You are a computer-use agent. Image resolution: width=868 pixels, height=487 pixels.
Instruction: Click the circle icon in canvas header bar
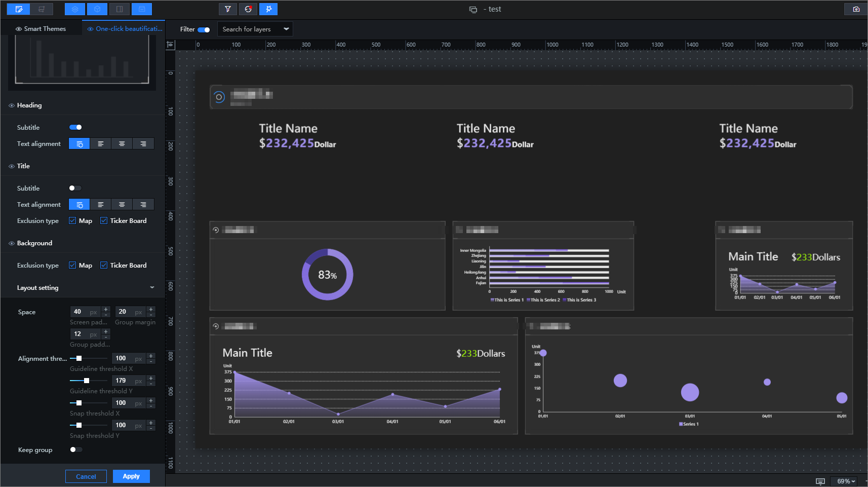coord(219,97)
